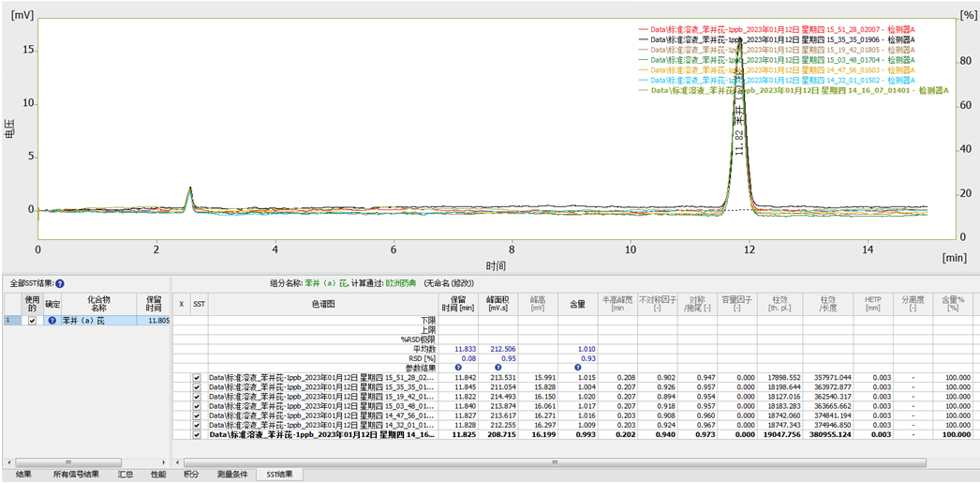Click RSD value 0.95 for peak area
Screen dimensions: 980x483
tap(510, 358)
